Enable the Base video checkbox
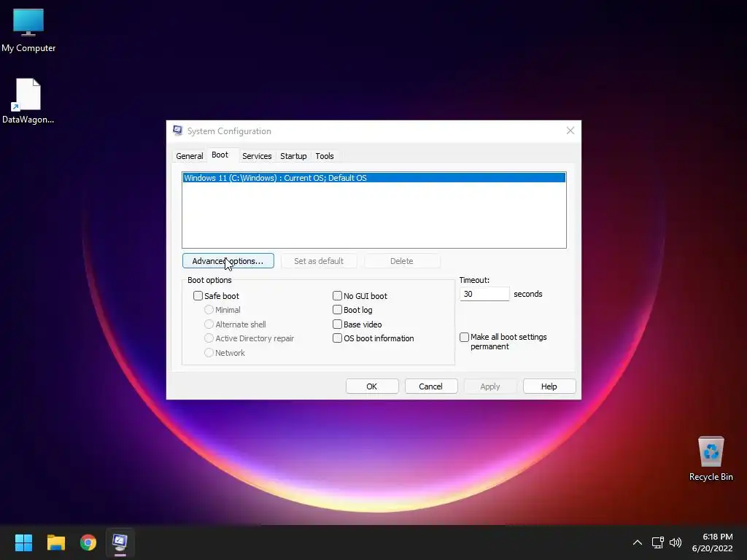 click(x=337, y=324)
